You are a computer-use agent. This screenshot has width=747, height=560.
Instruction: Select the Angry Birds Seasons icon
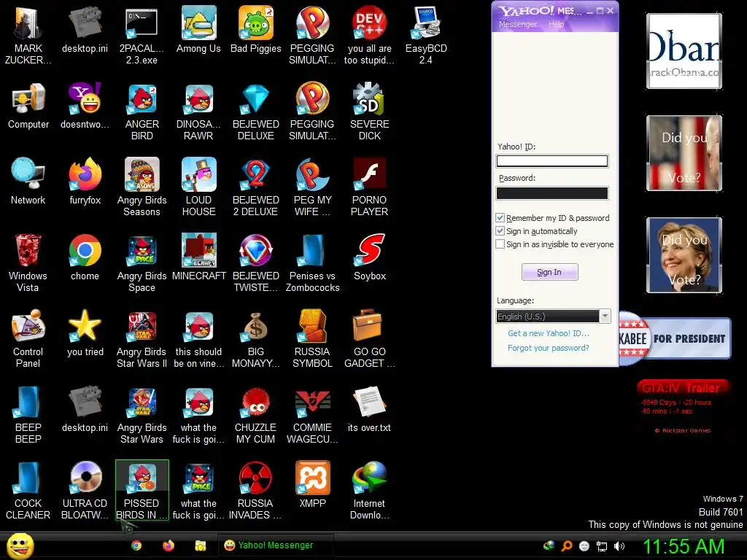click(142, 187)
